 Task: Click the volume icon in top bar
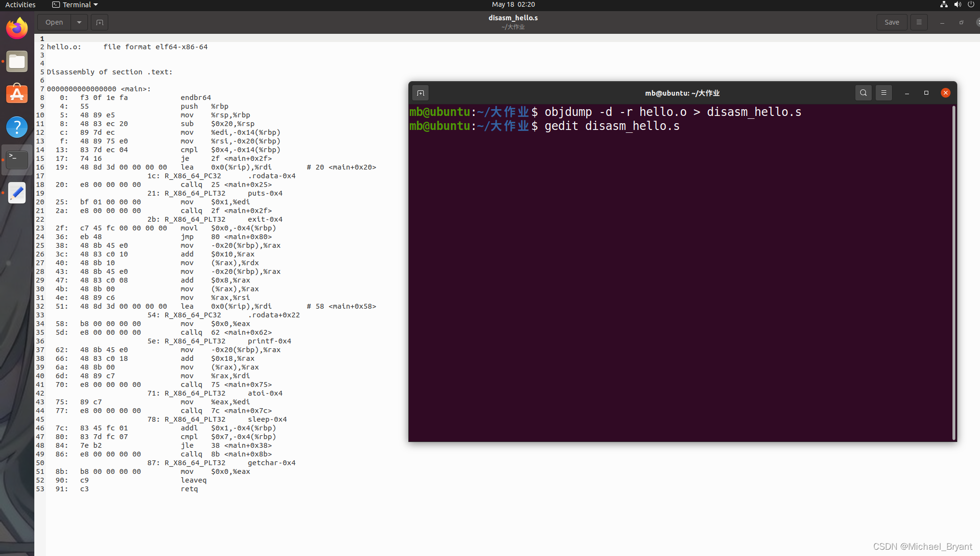pyautogui.click(x=957, y=5)
